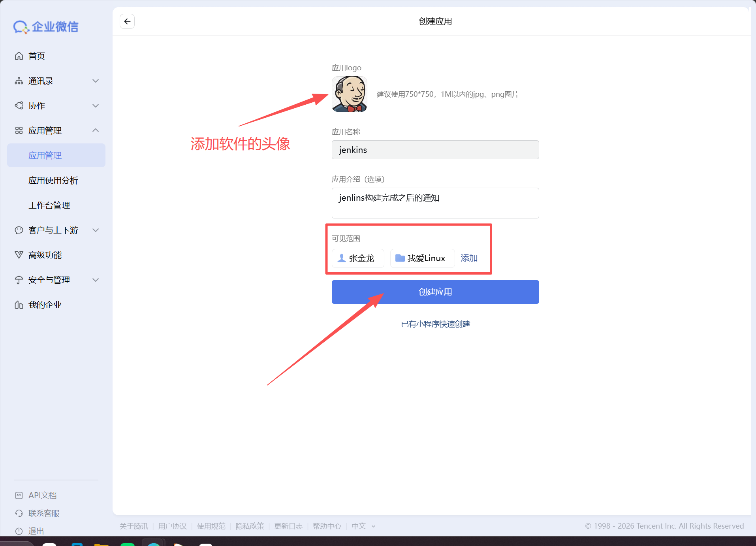Open the 使用规范 footer link
This screenshot has height=546, width=756.
point(211,526)
